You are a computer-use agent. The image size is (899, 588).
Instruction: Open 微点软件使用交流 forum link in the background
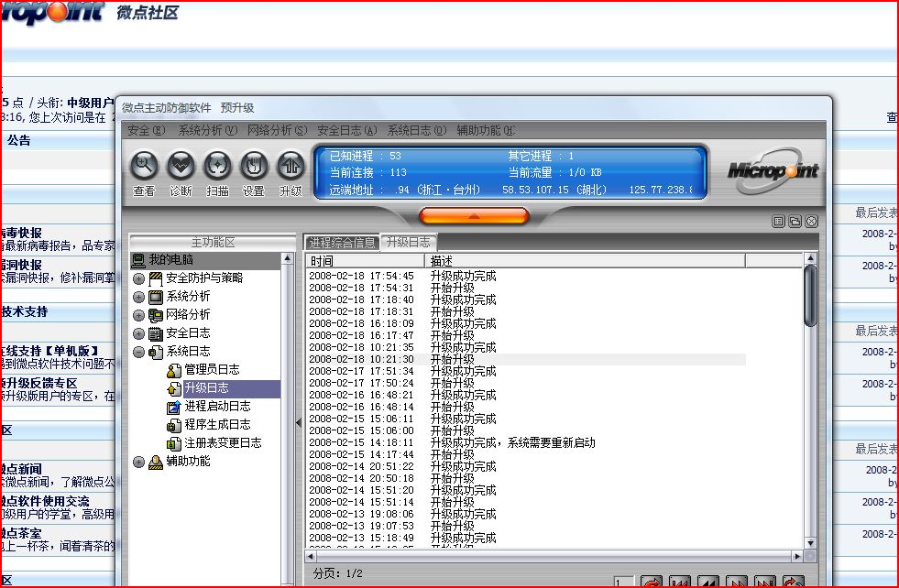45,502
